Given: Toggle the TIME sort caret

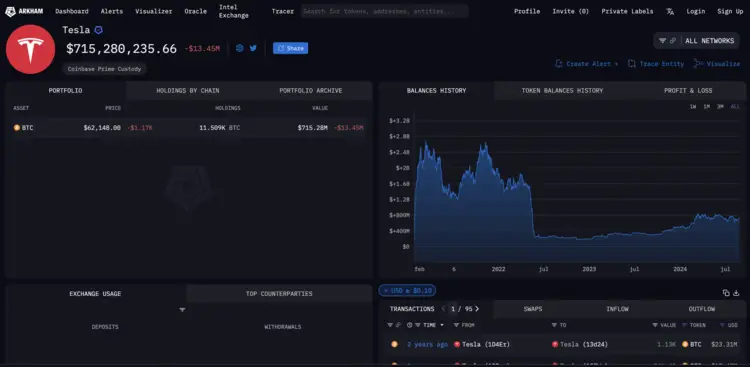Looking at the screenshot, I should [441, 325].
